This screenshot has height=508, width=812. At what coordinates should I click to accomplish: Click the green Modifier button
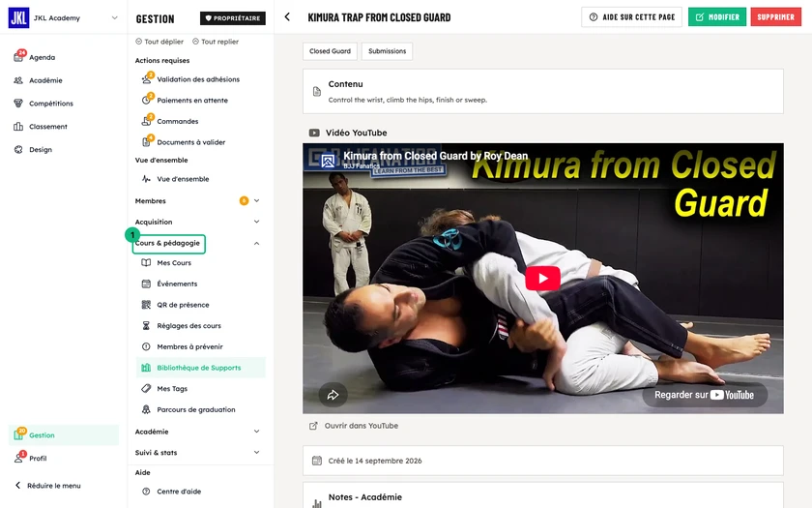716,17
